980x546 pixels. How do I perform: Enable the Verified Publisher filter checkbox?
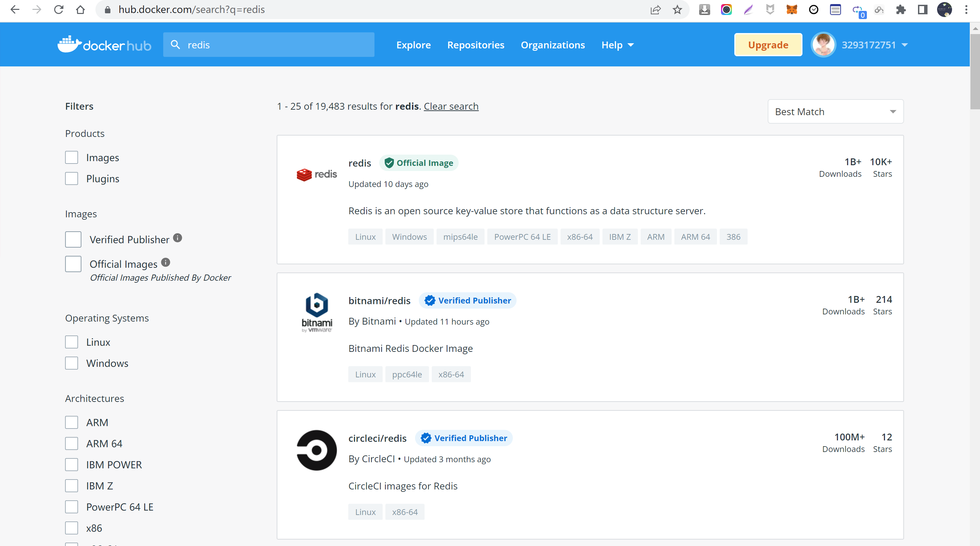click(x=73, y=239)
